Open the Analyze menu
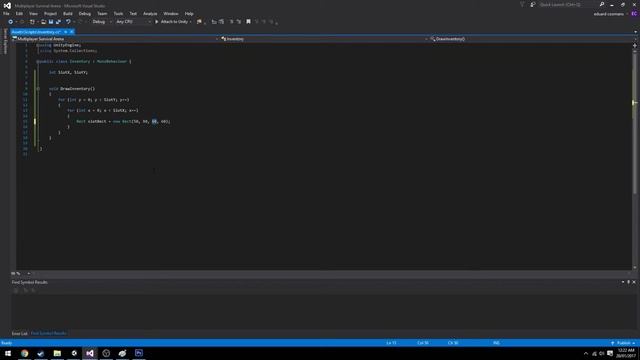The width and height of the screenshot is (640, 360). (x=150, y=14)
